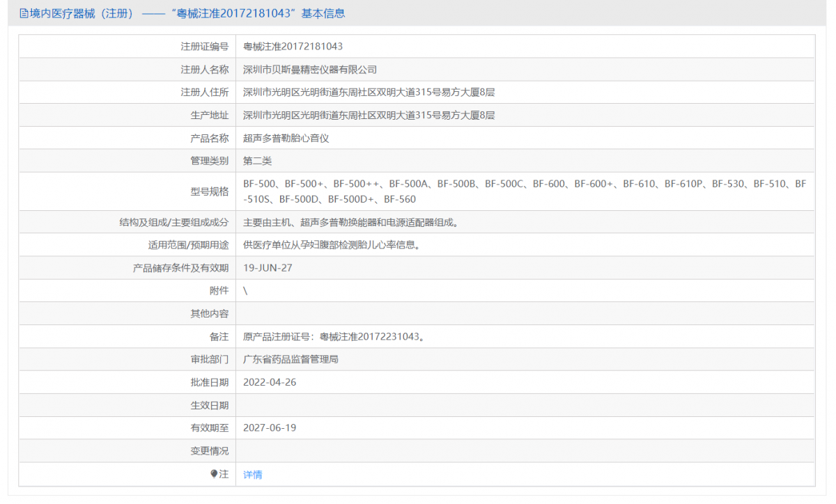The height and width of the screenshot is (504, 836).
Task: Click the 注册人住所 address value
Action: (x=369, y=93)
